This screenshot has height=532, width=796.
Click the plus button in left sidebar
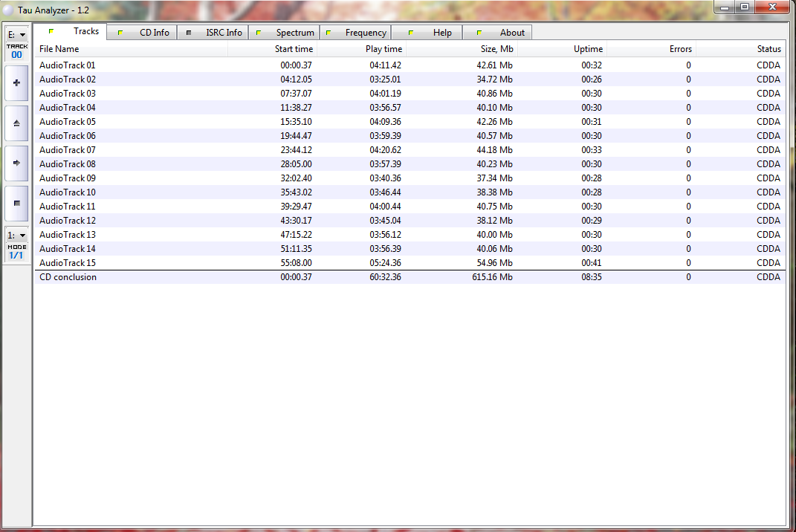16,82
